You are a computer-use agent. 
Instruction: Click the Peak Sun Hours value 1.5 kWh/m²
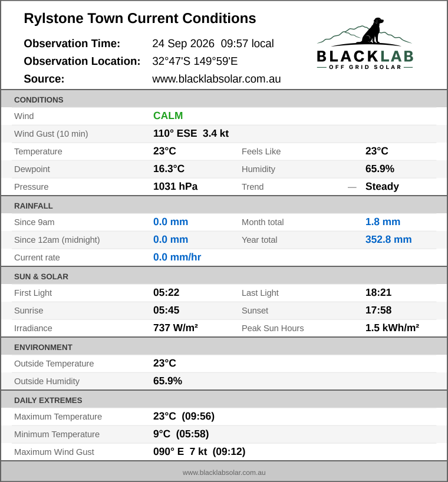point(393,328)
